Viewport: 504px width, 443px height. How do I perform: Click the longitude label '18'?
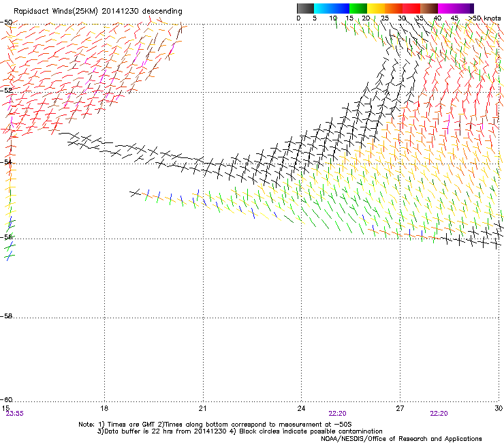pyautogui.click(x=104, y=408)
